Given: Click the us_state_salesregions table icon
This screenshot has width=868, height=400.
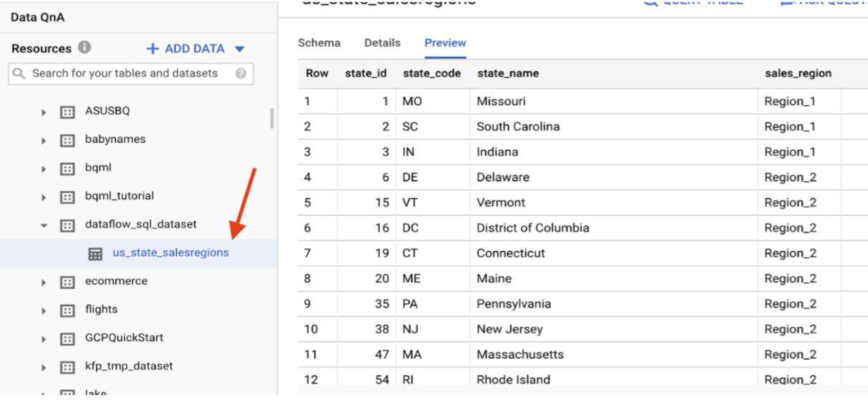Looking at the screenshot, I should [95, 253].
